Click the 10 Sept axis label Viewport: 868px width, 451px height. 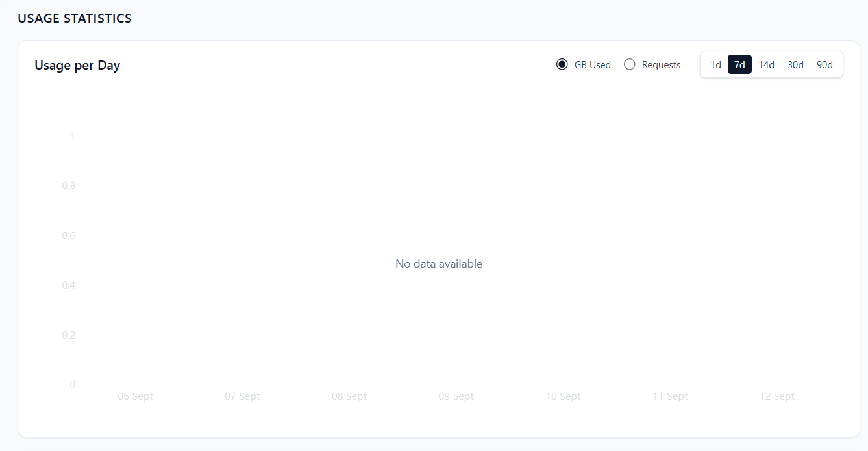tap(563, 396)
